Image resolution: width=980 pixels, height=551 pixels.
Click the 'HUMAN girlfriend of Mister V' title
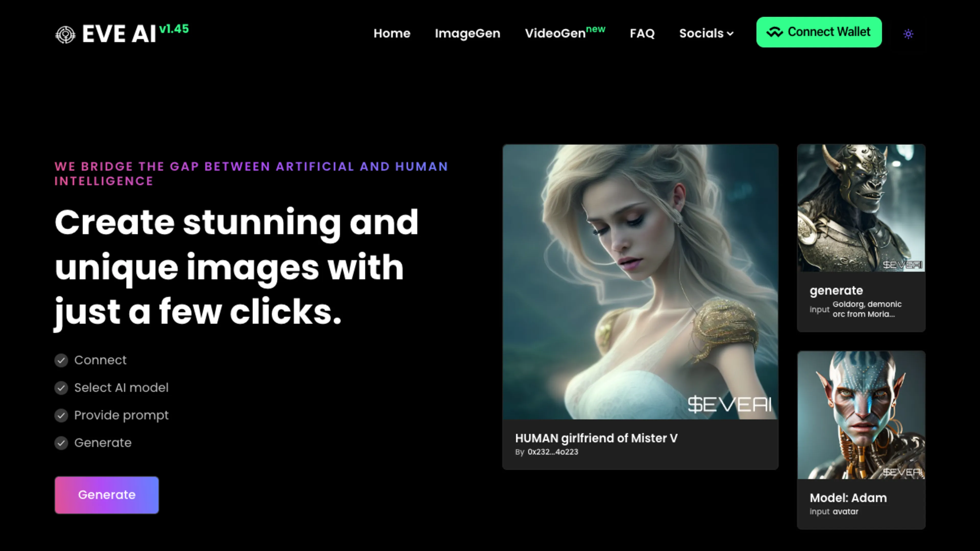coord(596,439)
